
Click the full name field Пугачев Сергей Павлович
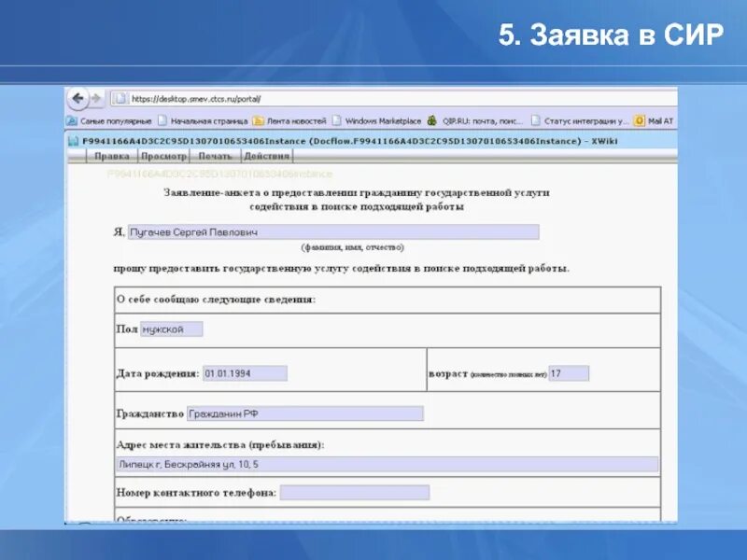[333, 231]
